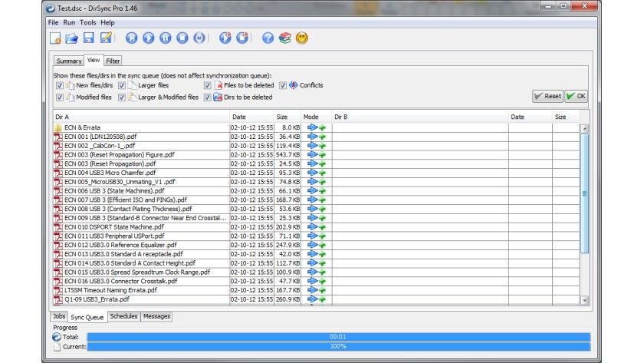This screenshot has width=644, height=363.
Task: Open the Schedules tab
Action: point(123,316)
